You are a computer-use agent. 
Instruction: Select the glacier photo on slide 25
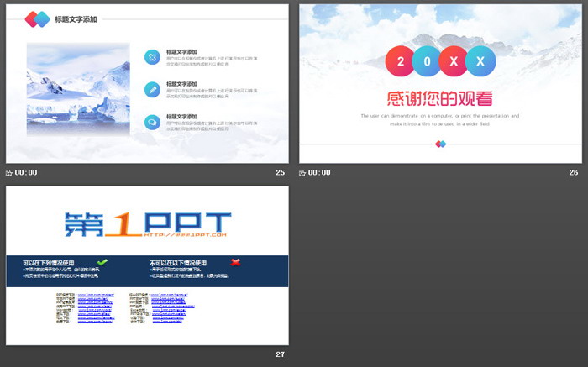tap(77, 90)
